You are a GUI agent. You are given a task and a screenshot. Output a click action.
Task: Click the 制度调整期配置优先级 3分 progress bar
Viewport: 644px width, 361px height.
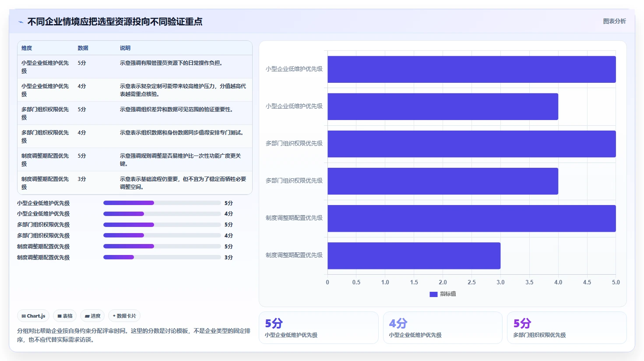[162, 257]
